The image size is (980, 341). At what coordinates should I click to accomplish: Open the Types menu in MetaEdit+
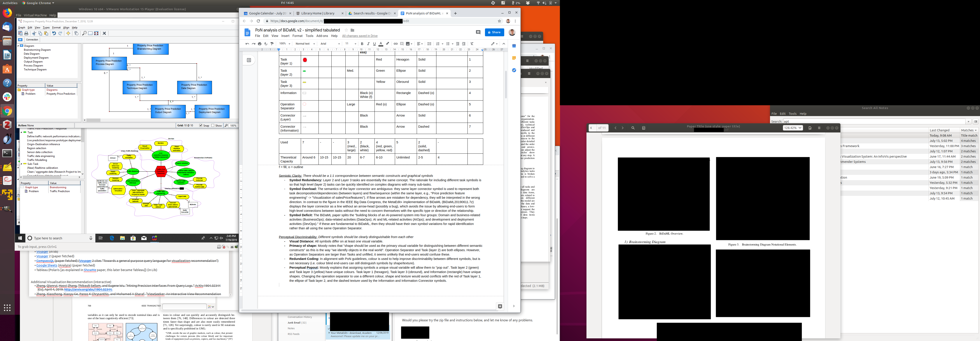point(46,27)
